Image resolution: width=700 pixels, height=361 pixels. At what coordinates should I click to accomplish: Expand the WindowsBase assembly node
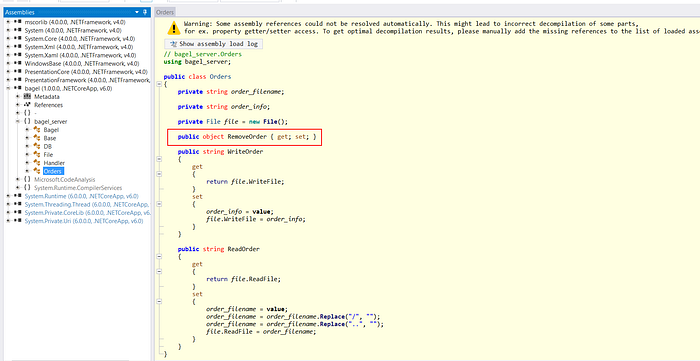point(8,63)
